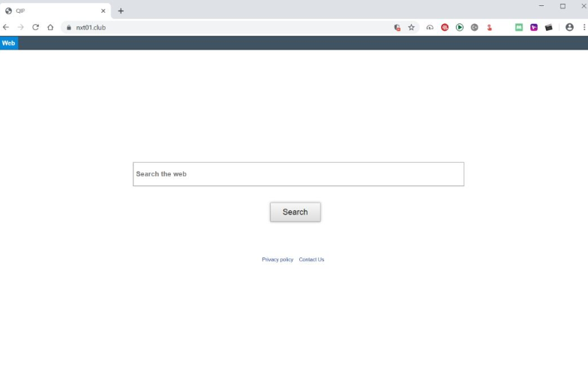Open the purple cursor extension icon

[534, 27]
